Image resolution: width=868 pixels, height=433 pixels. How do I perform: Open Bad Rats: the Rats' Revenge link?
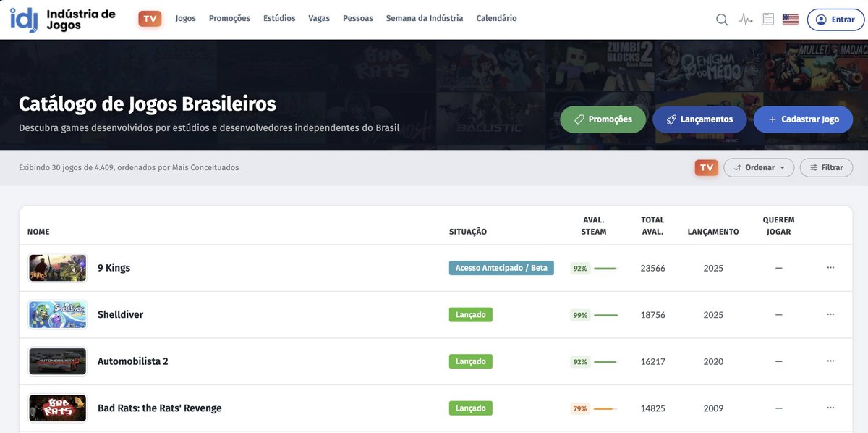coord(160,408)
